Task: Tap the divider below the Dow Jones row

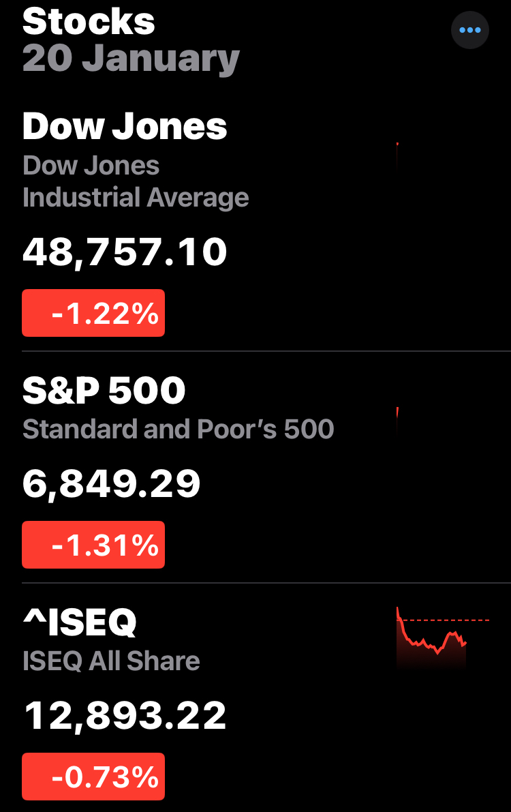Action: [266, 351]
